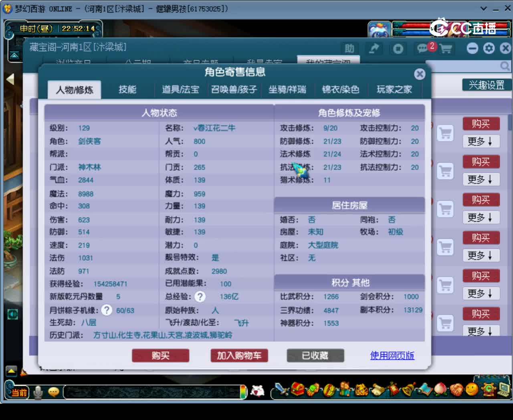Click the white bear face icon beside the chat bar
The image size is (513, 420).
click(x=257, y=390)
